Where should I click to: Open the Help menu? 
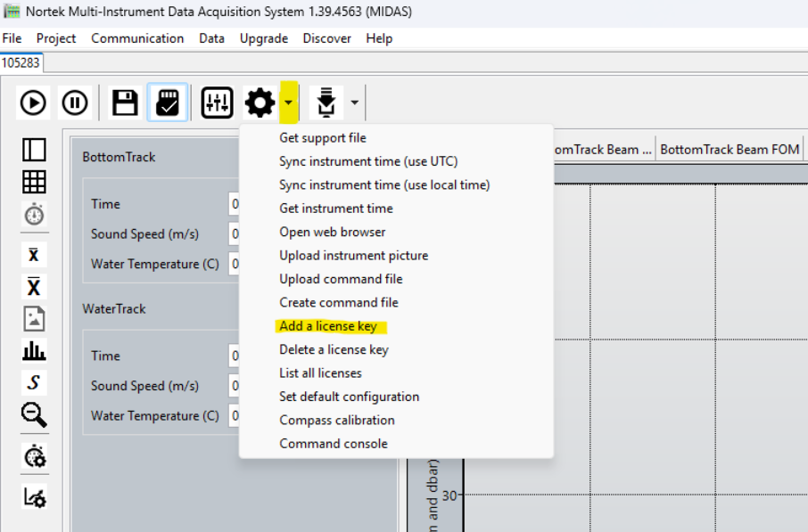[379, 38]
